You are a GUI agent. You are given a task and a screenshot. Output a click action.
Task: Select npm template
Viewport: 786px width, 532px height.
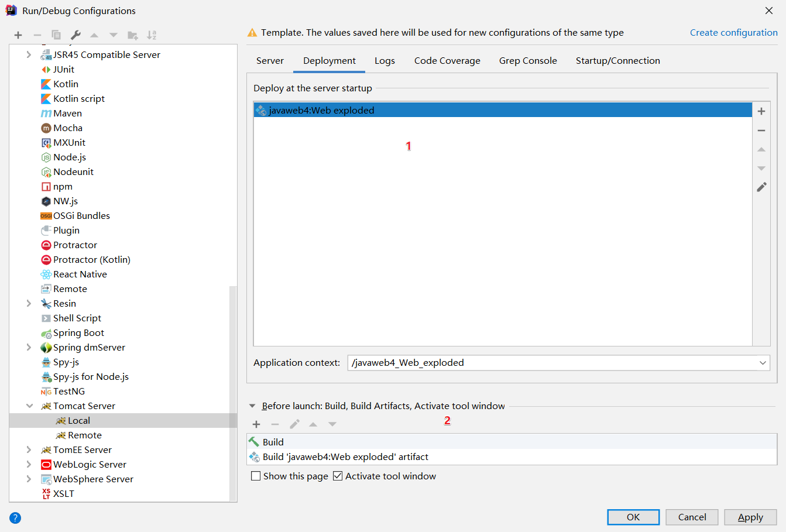pos(63,186)
